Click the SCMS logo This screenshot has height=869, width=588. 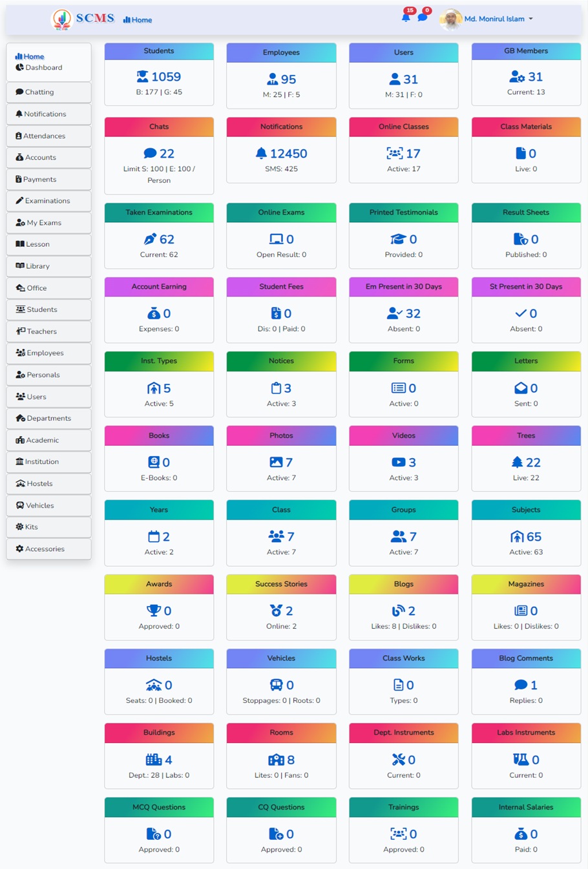83,19
